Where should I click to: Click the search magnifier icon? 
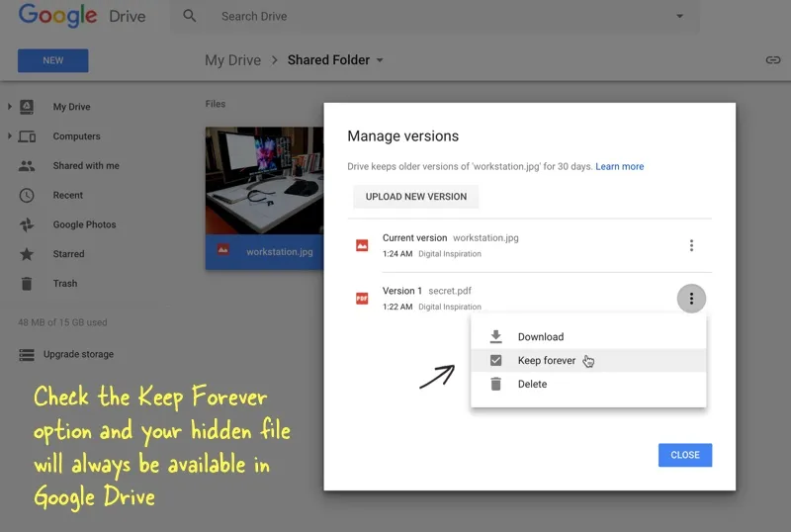(190, 16)
